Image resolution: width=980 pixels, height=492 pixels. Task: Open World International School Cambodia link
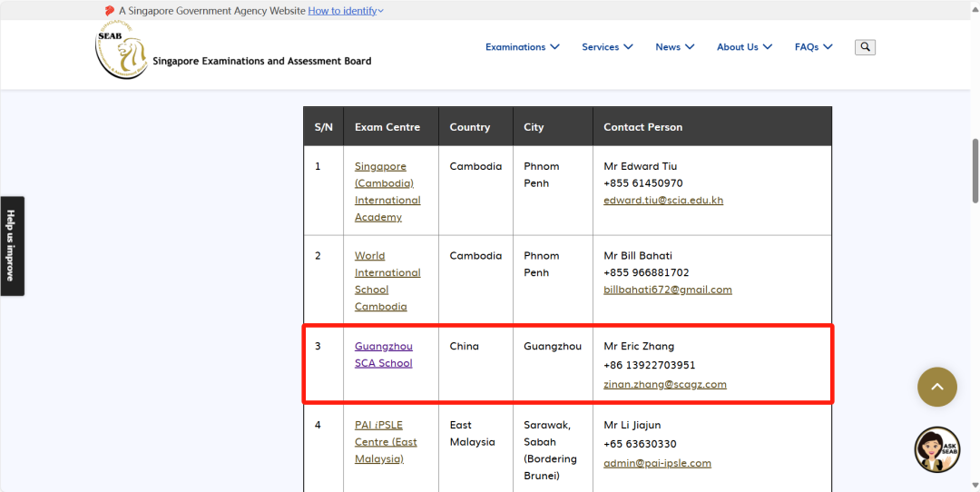387,280
